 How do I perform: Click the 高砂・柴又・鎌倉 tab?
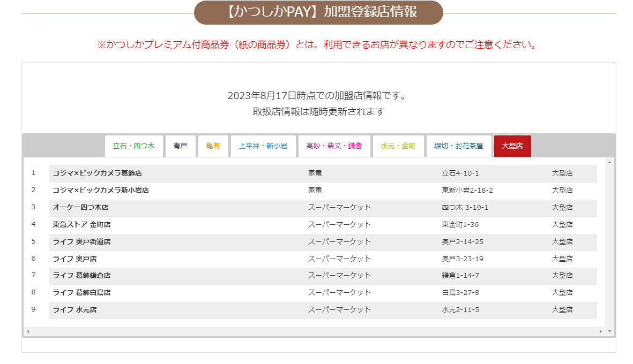coord(334,146)
